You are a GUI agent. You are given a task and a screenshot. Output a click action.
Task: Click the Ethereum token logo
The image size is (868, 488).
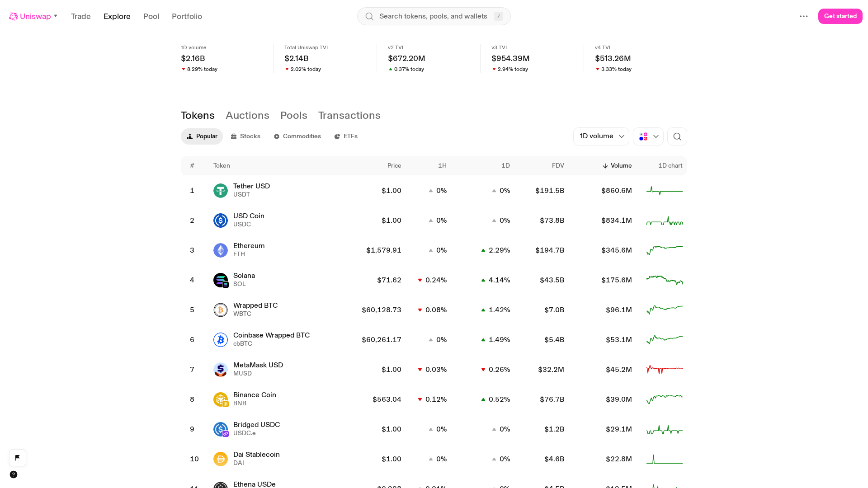coord(221,250)
